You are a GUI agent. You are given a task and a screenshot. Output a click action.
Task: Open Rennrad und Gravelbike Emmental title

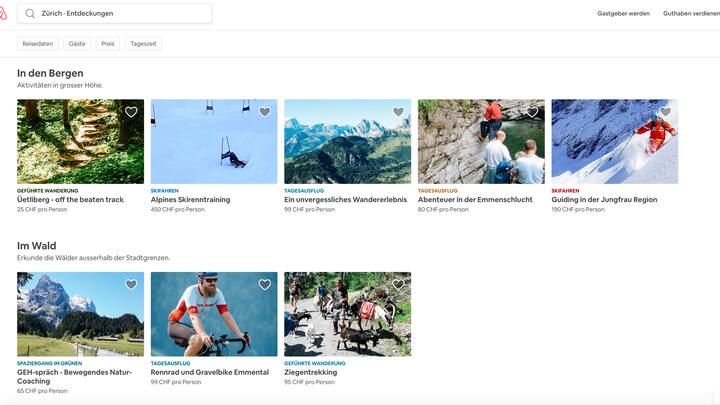210,372
